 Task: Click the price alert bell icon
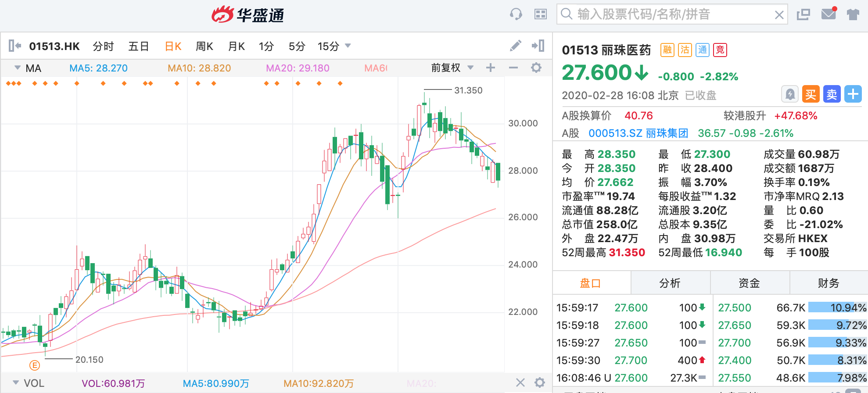(x=790, y=94)
